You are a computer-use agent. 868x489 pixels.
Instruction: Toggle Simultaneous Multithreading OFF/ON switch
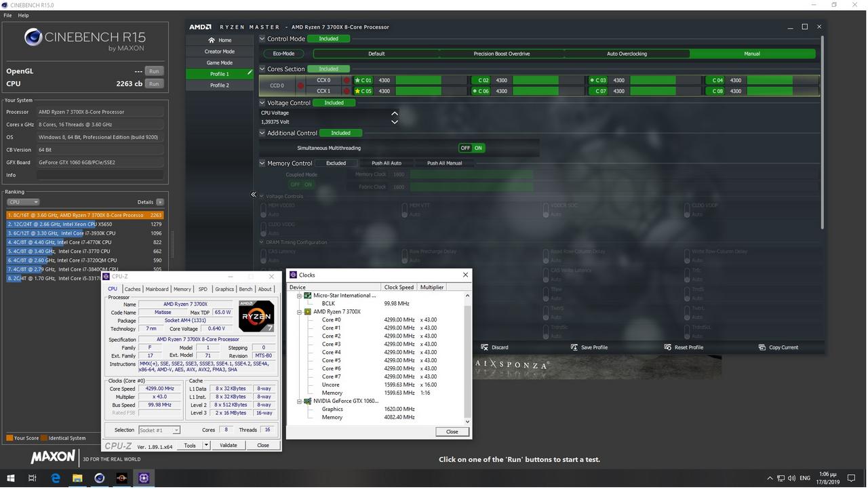pos(471,148)
